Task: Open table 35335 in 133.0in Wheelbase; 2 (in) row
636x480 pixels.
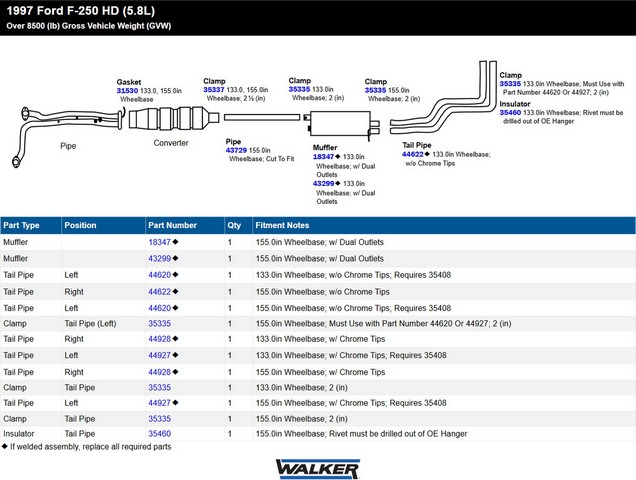Action: [x=159, y=387]
